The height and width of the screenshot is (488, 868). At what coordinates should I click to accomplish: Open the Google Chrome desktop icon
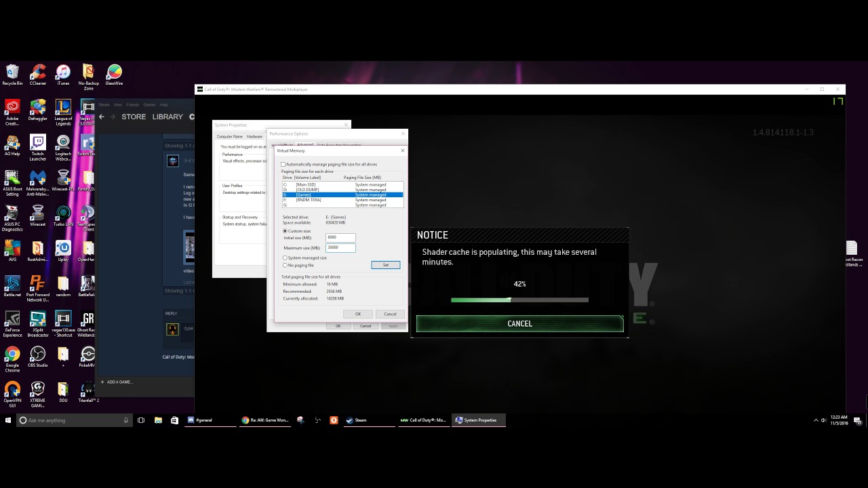pyautogui.click(x=12, y=359)
